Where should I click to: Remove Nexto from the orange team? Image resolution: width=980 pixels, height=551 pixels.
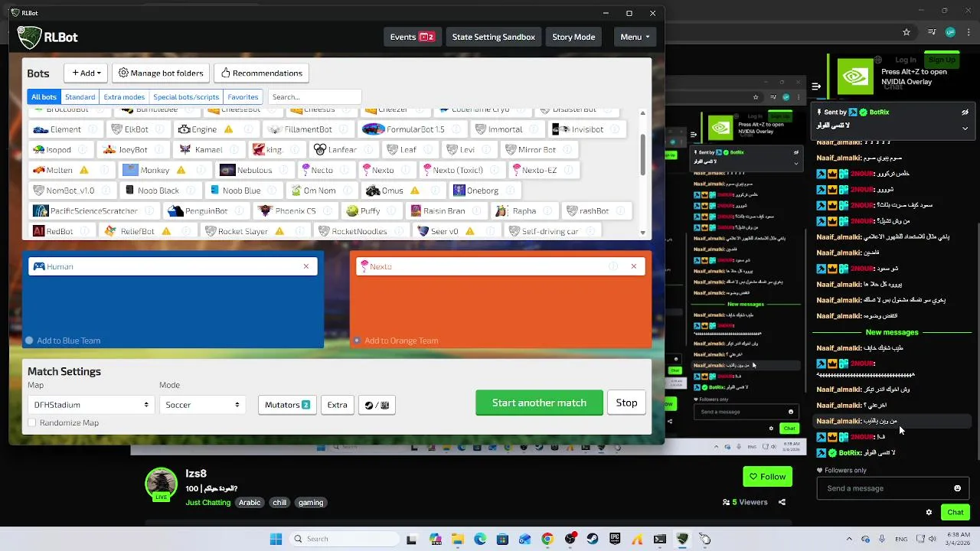coord(634,266)
